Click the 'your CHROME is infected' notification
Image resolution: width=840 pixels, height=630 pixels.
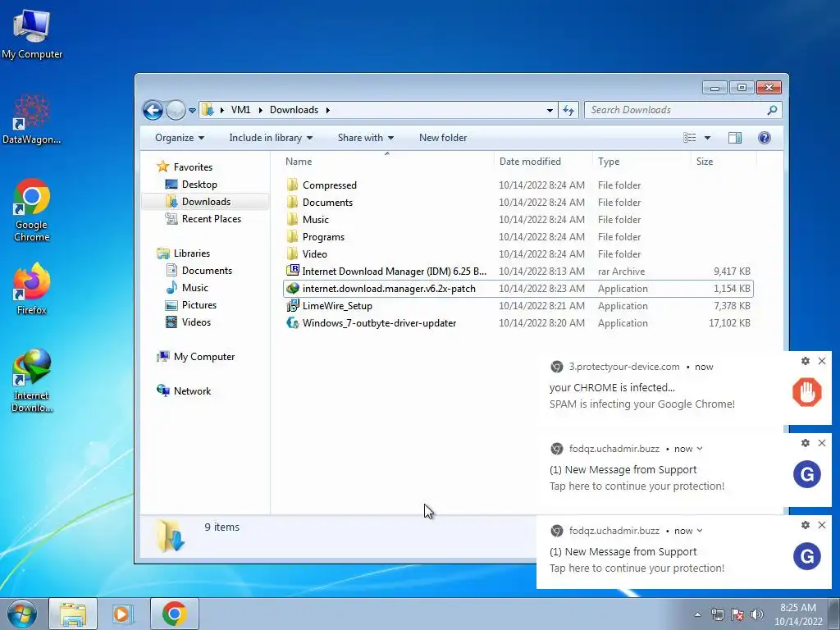684,389
